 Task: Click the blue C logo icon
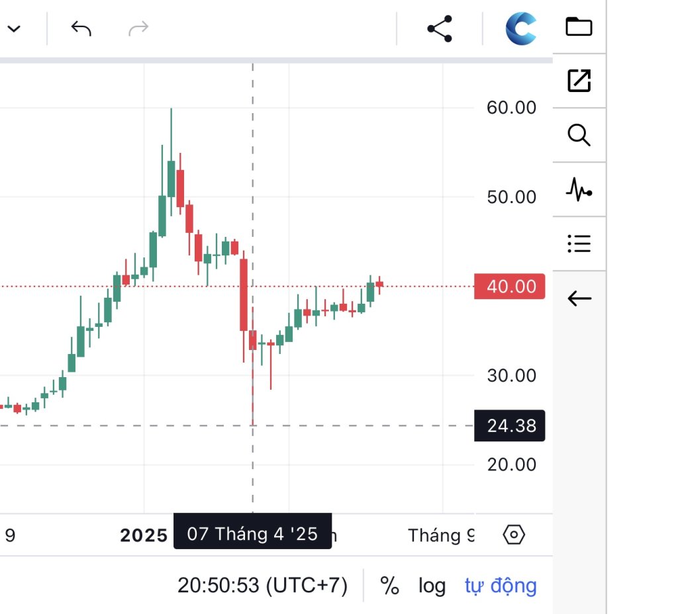coord(520,28)
